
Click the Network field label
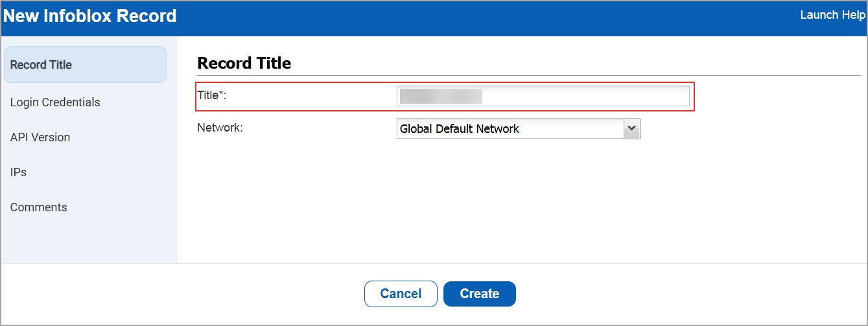pos(220,128)
